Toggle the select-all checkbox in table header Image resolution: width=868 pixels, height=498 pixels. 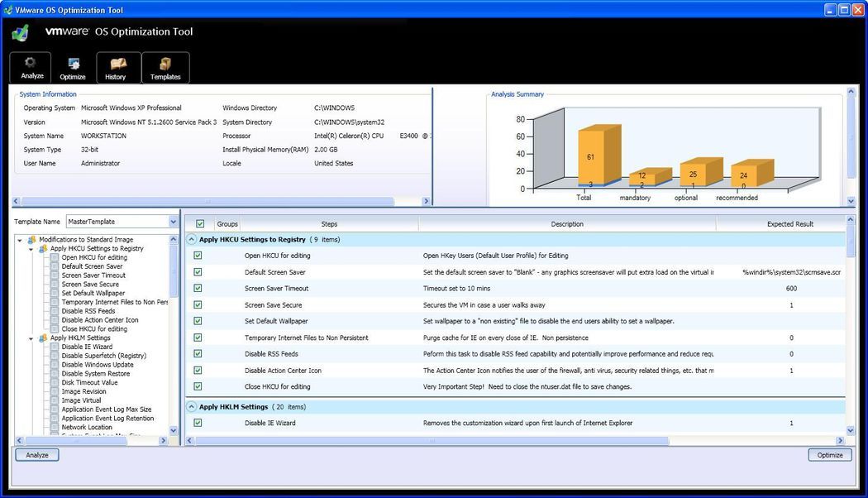point(200,224)
